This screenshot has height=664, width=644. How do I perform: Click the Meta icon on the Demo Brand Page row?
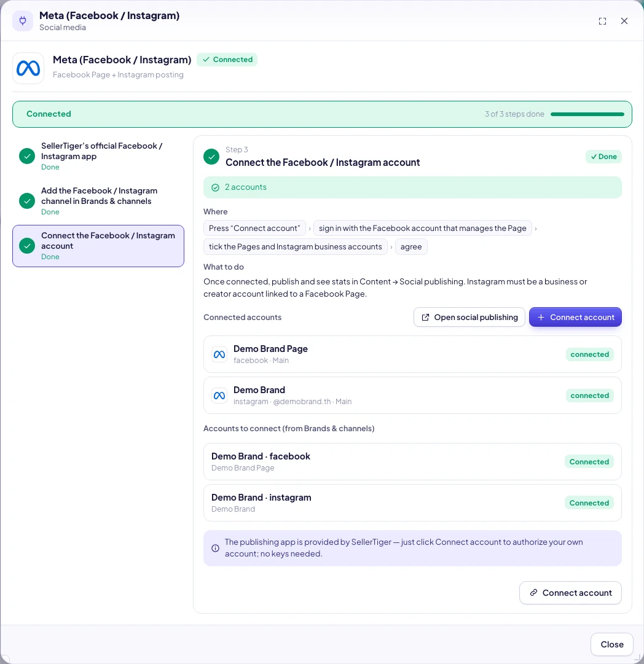tap(219, 354)
